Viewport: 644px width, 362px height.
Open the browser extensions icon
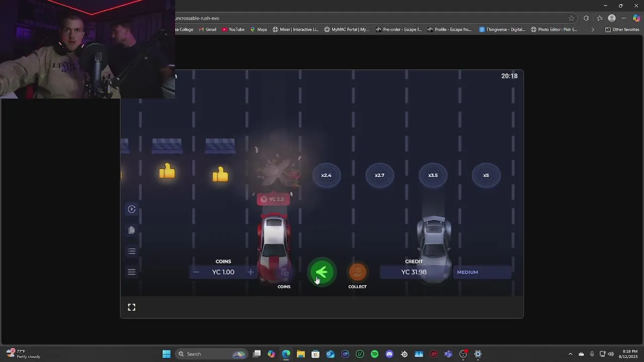(586, 18)
